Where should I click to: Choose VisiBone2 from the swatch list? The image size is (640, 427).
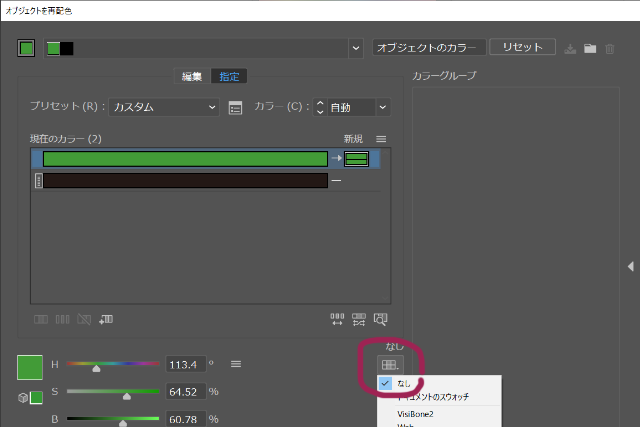416,413
